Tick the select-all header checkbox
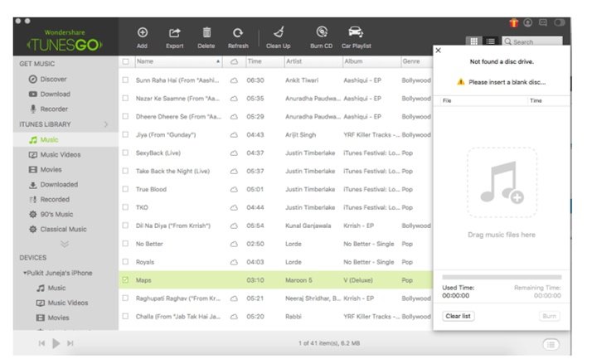597x364 pixels. pyautogui.click(x=126, y=61)
